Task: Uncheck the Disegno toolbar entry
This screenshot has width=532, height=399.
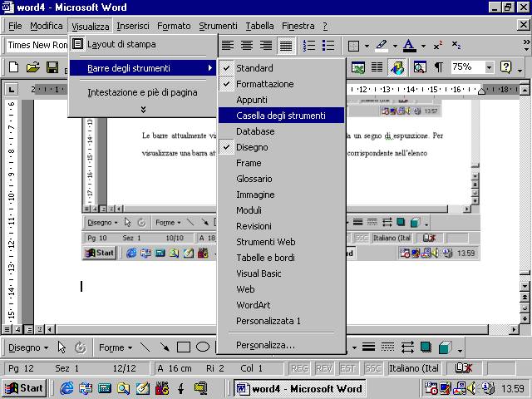Action: (x=281, y=147)
